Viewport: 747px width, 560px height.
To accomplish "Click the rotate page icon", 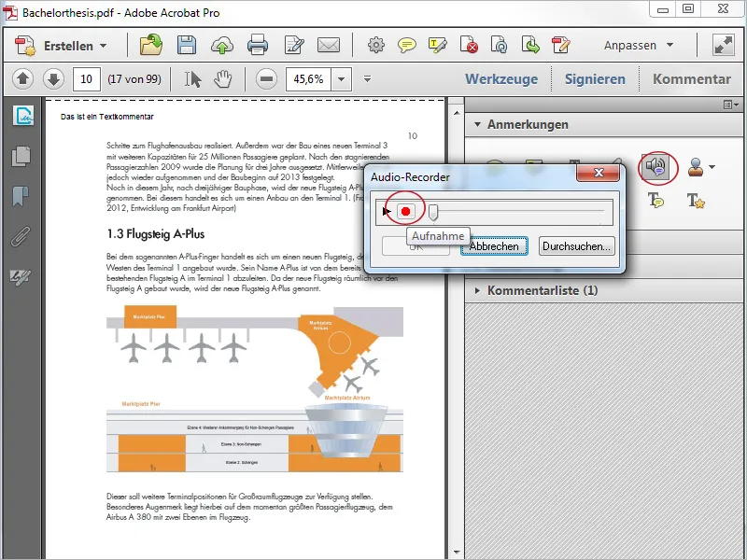I will pyautogui.click(x=500, y=45).
